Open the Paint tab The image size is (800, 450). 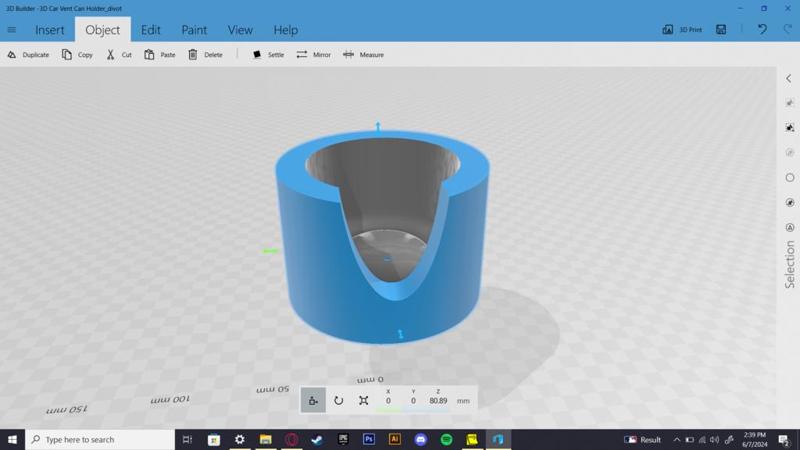(194, 30)
